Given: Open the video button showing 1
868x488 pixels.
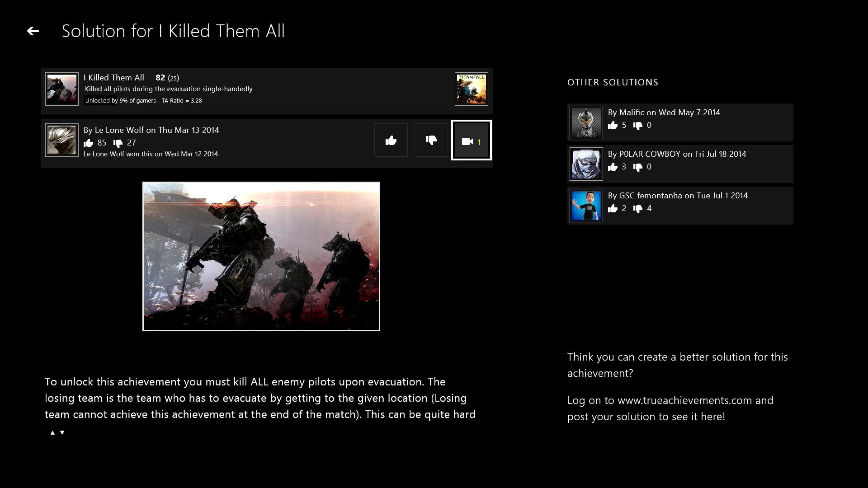Looking at the screenshot, I should tap(471, 141).
